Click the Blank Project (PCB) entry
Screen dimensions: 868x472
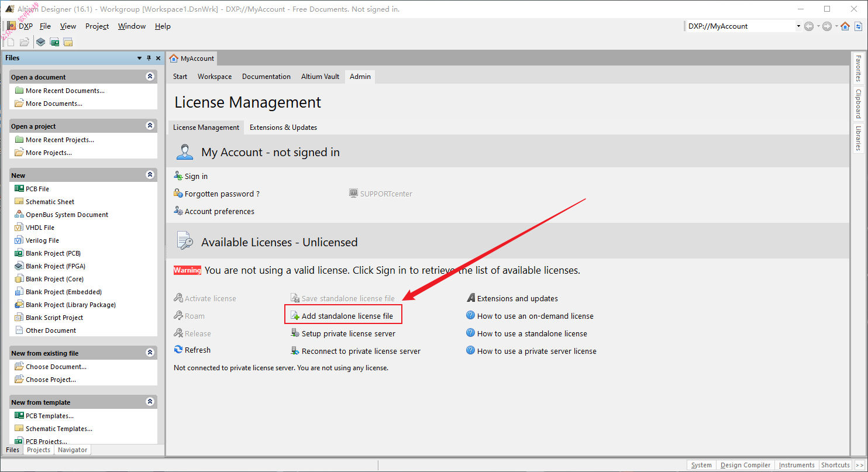pyautogui.click(x=53, y=253)
